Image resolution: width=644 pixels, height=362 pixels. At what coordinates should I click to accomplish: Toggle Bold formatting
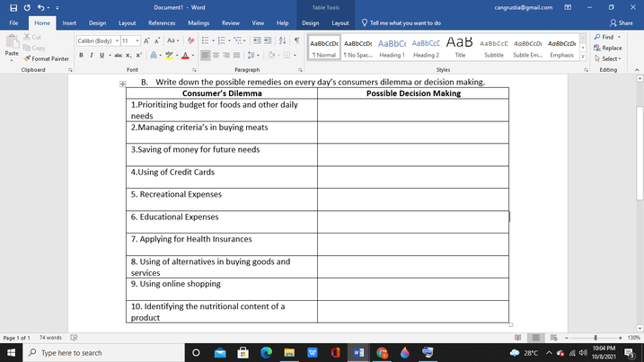click(81, 55)
